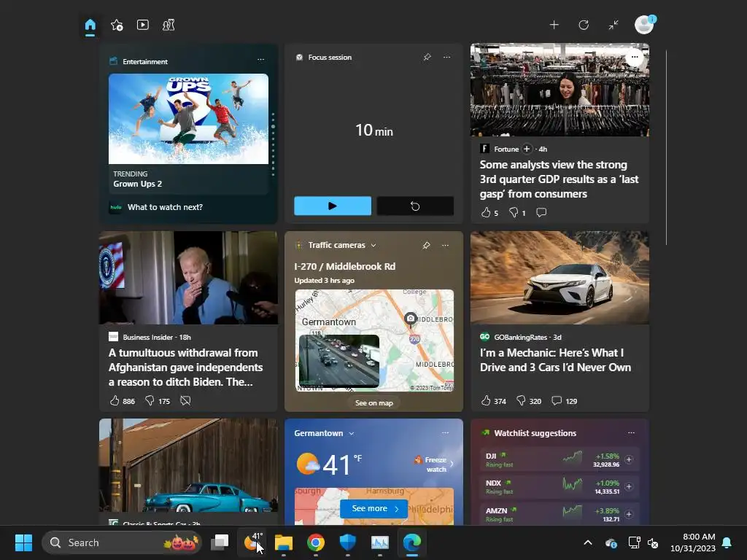This screenshot has height=560, width=747.
Task: Switch to the Play video tab
Action: 143,25
